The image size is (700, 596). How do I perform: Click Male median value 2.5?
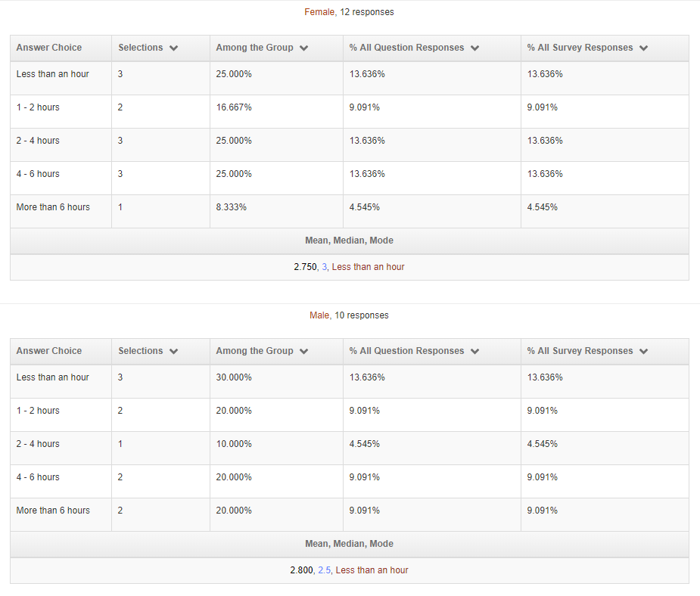coord(325,570)
